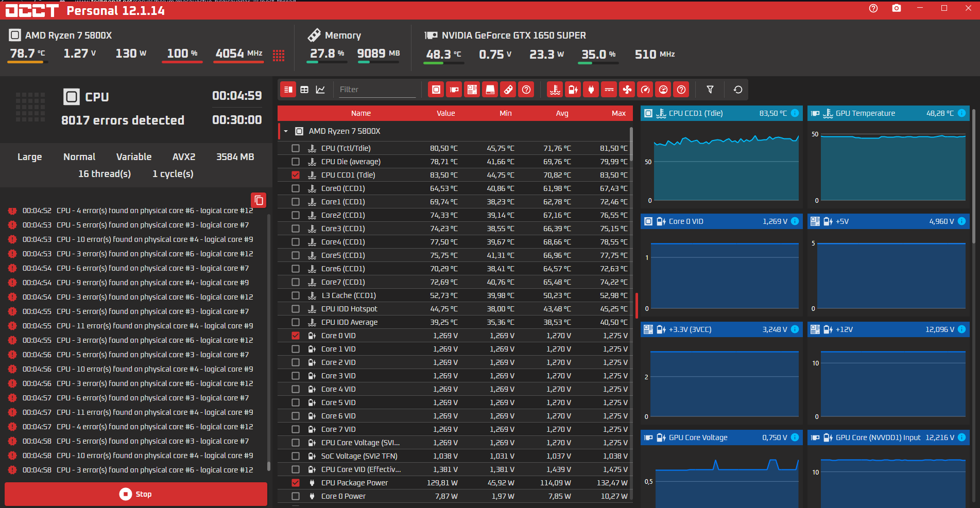980x508 pixels.
Task: Toggle the usage gauge sensor filter
Action: coord(663,90)
